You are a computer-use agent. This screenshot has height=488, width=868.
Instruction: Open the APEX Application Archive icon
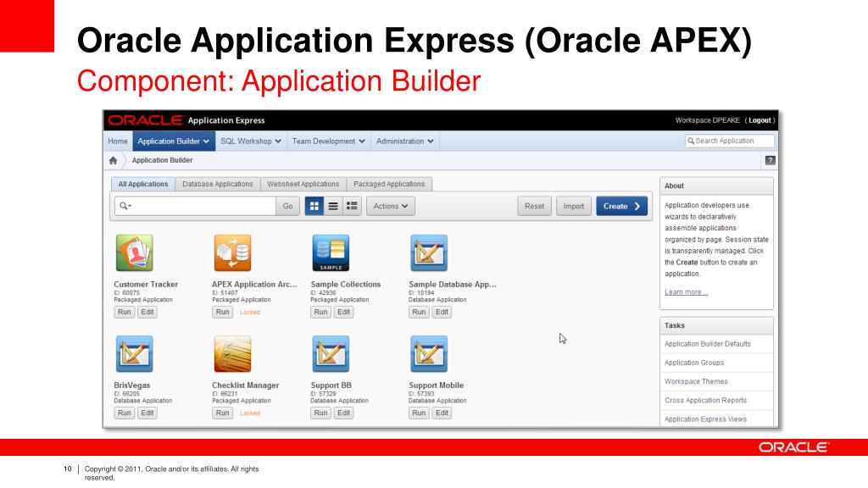[232, 252]
